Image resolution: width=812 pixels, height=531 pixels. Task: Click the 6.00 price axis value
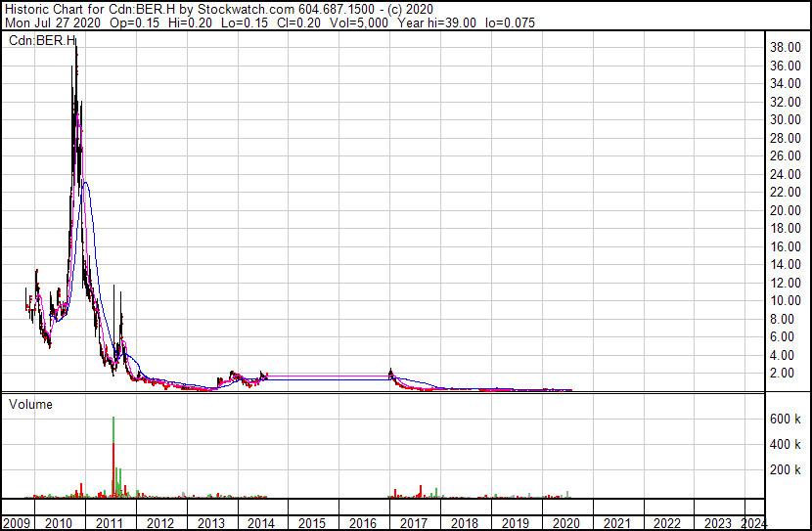[x=782, y=337]
